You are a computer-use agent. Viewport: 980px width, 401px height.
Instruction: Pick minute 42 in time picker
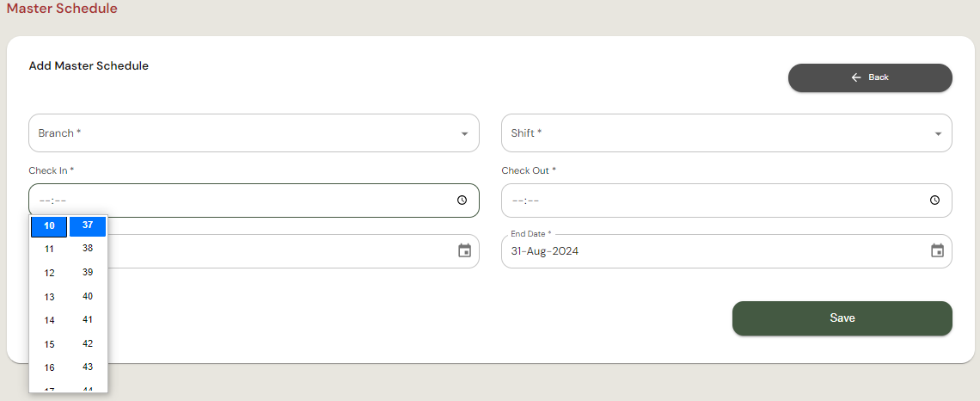[88, 343]
